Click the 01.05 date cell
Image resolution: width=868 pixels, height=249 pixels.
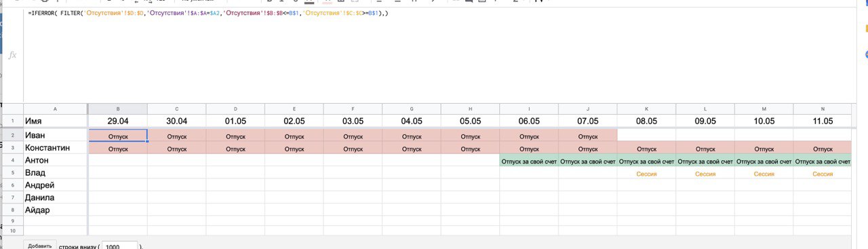[x=235, y=121]
